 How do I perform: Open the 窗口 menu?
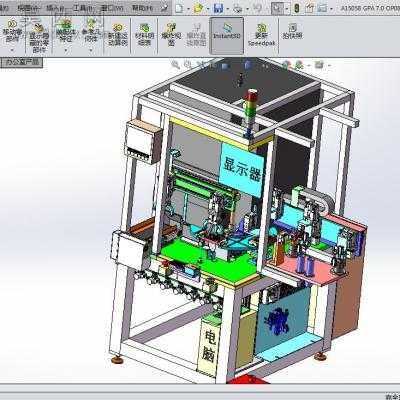pyautogui.click(x=111, y=8)
